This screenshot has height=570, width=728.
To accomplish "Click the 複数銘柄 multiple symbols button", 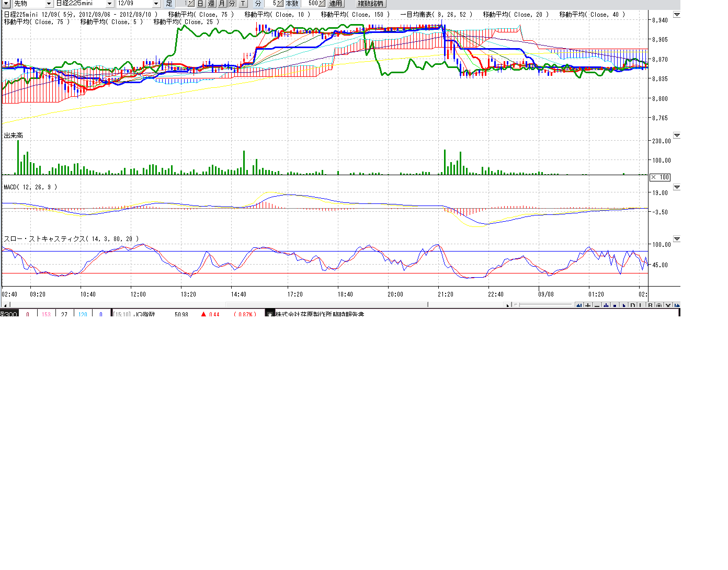I will (370, 4).
